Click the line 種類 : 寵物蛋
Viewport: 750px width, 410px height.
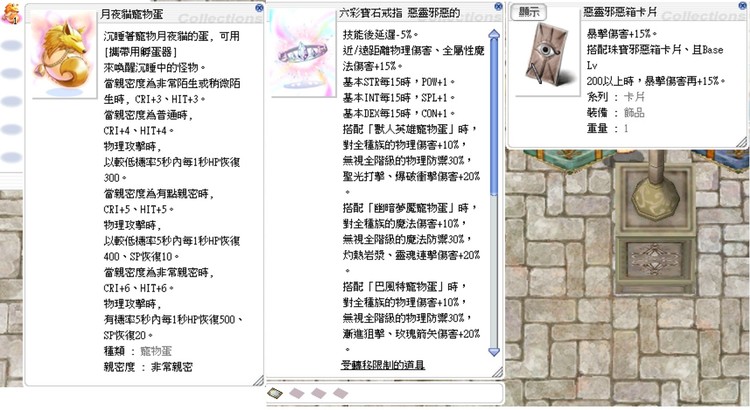[137, 351]
